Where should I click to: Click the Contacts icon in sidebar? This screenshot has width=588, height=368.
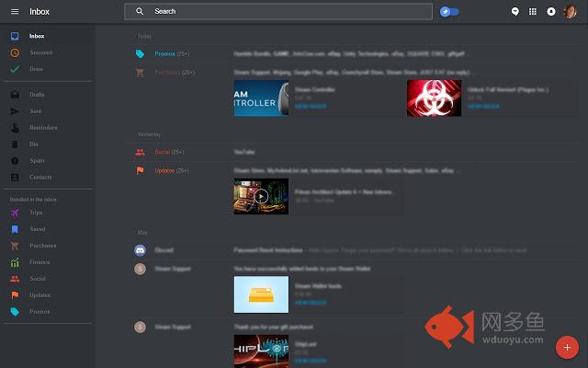coord(15,178)
